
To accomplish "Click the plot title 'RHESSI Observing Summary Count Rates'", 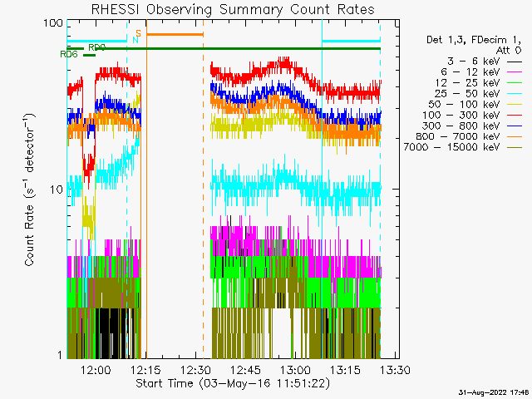I will point(233,9).
